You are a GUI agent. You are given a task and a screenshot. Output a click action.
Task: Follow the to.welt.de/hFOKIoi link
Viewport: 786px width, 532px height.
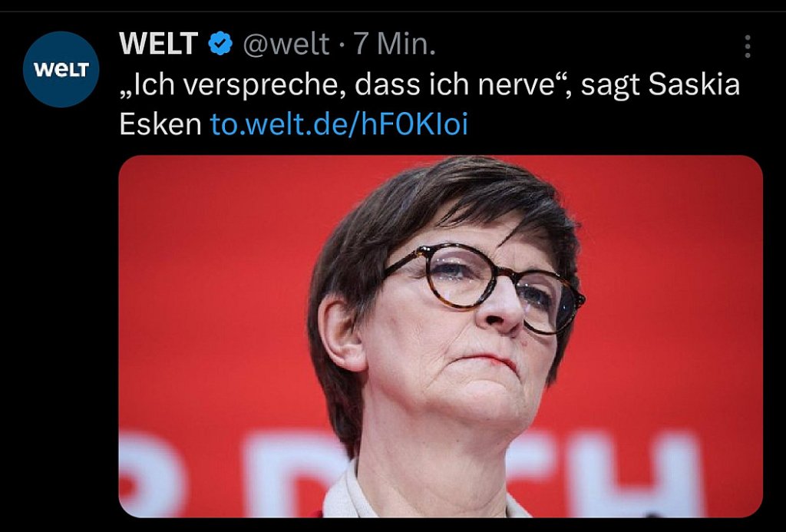pos(339,124)
